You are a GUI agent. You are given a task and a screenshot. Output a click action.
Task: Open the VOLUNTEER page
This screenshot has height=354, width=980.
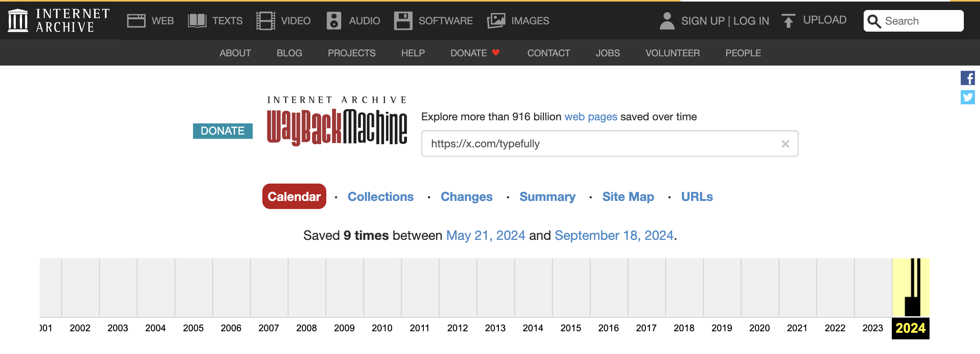click(673, 53)
